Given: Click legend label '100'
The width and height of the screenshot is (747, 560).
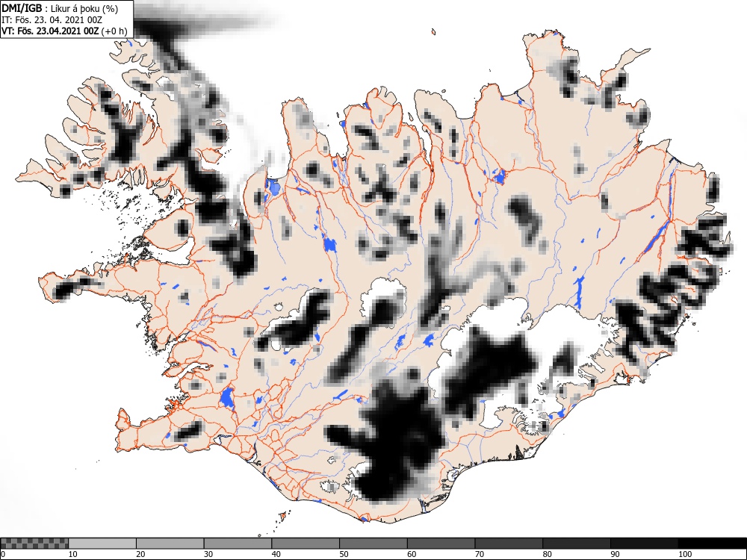Looking at the screenshot, I should click(x=684, y=554).
